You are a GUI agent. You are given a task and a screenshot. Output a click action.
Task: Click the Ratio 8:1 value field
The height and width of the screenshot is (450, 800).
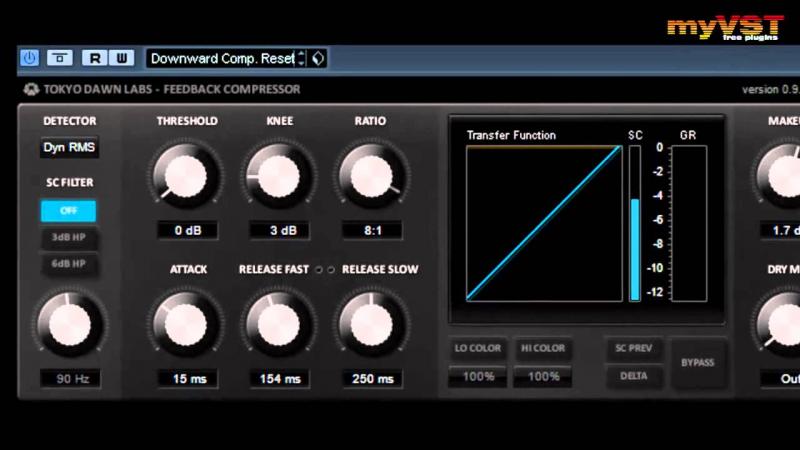(372, 230)
